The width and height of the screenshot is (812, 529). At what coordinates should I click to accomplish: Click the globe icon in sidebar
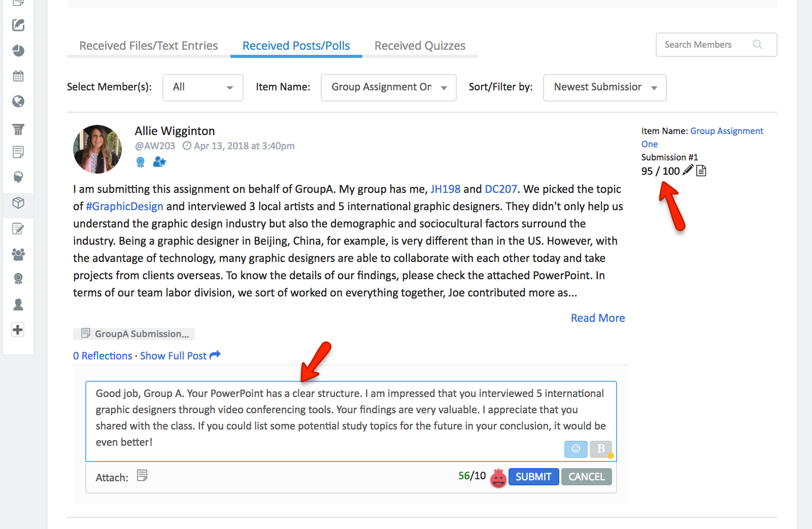18,102
